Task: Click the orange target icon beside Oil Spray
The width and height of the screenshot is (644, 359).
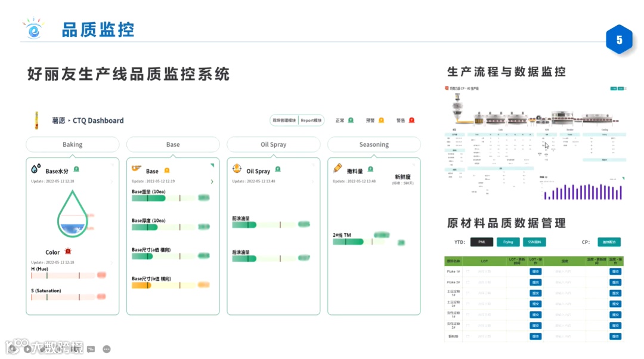Action: coord(237,168)
